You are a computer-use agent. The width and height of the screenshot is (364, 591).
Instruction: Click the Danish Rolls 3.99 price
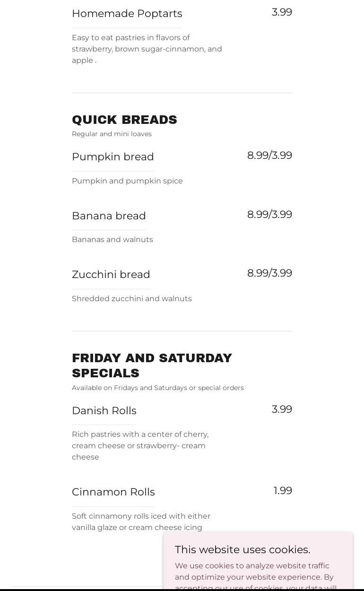(x=282, y=409)
